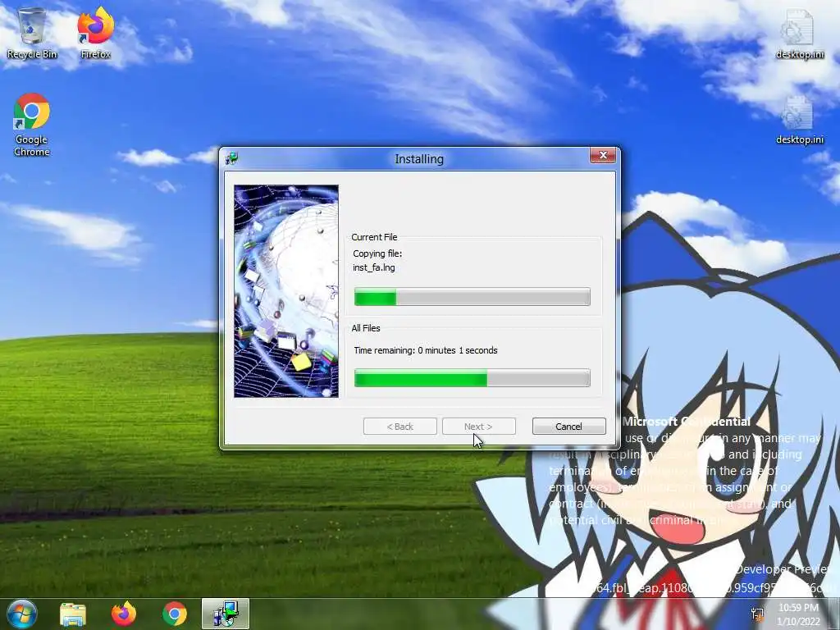
Task: Select the installer's taskbar button
Action: 226,614
